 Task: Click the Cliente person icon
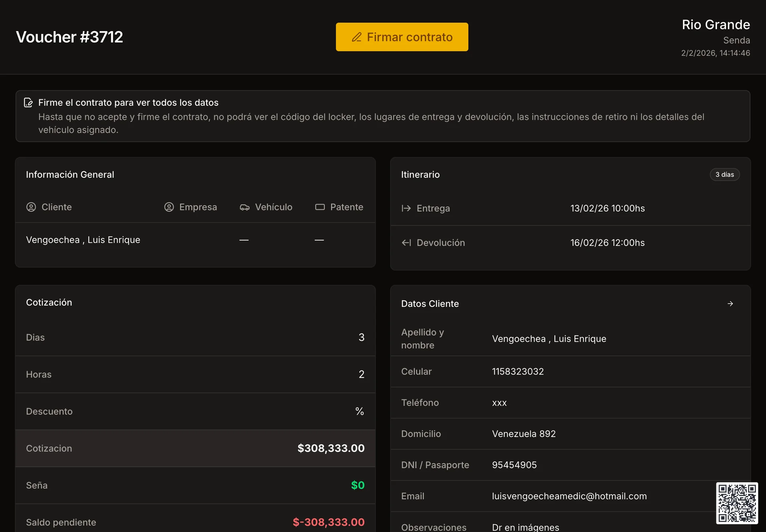31,207
